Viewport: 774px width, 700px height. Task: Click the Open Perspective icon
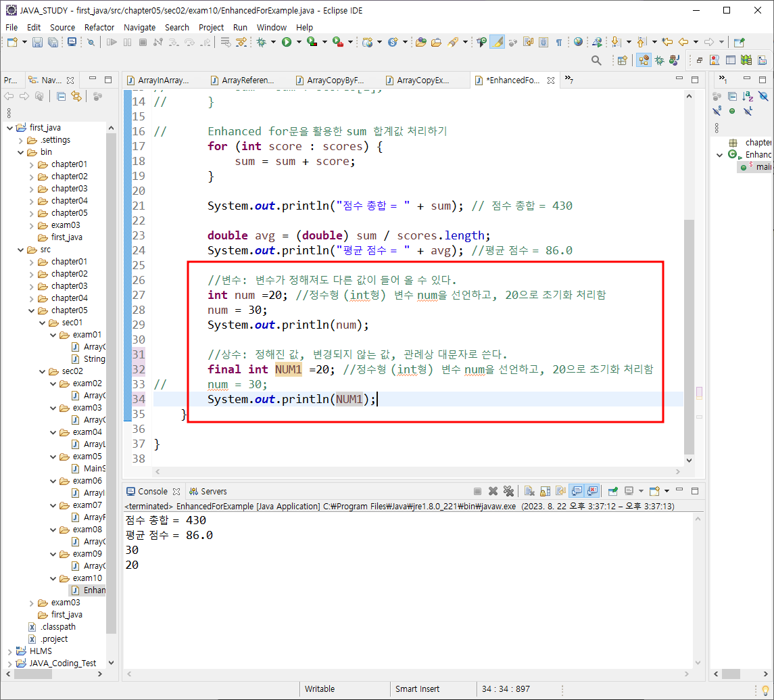click(x=623, y=60)
